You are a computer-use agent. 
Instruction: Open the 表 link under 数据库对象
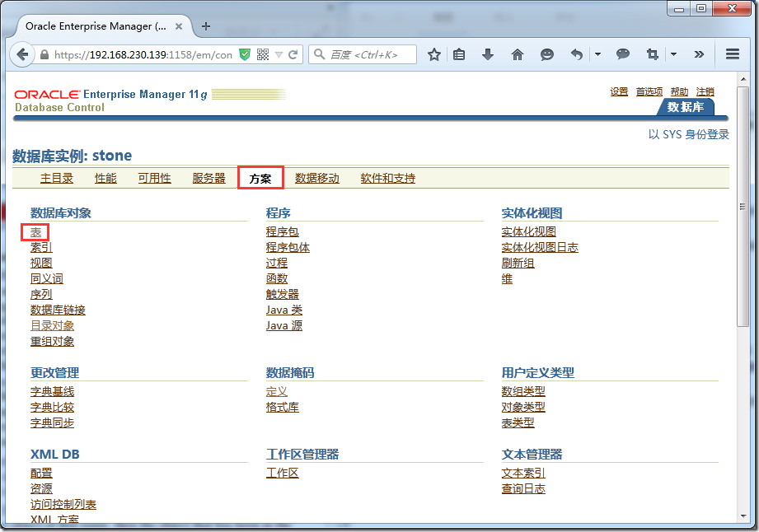pyautogui.click(x=35, y=232)
